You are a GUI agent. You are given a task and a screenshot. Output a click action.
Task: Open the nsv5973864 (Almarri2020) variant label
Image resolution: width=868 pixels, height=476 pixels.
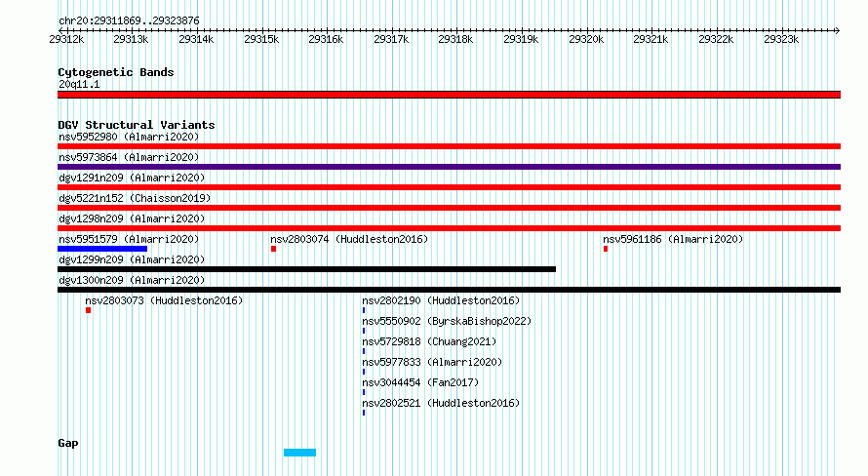tap(129, 157)
